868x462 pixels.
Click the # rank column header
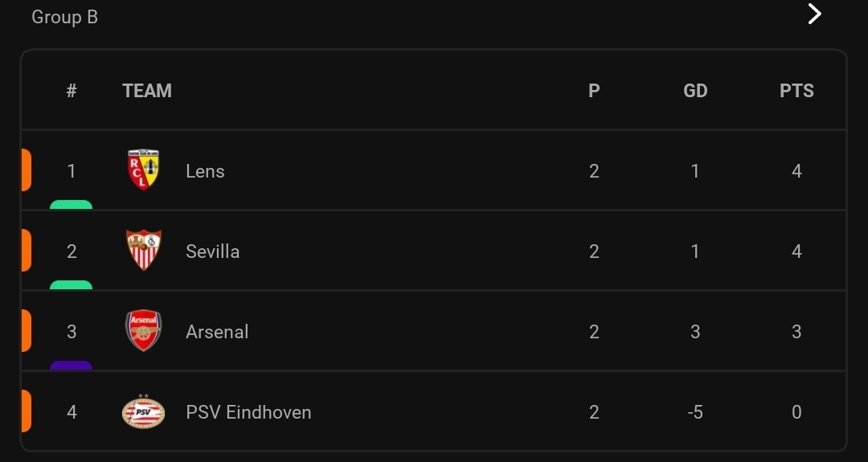point(72,91)
